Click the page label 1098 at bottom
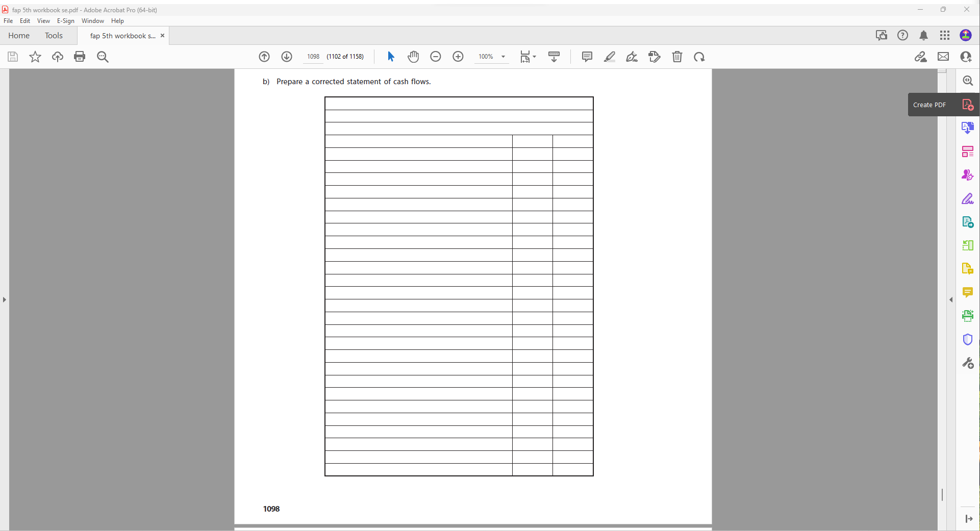980x531 pixels. click(271, 509)
